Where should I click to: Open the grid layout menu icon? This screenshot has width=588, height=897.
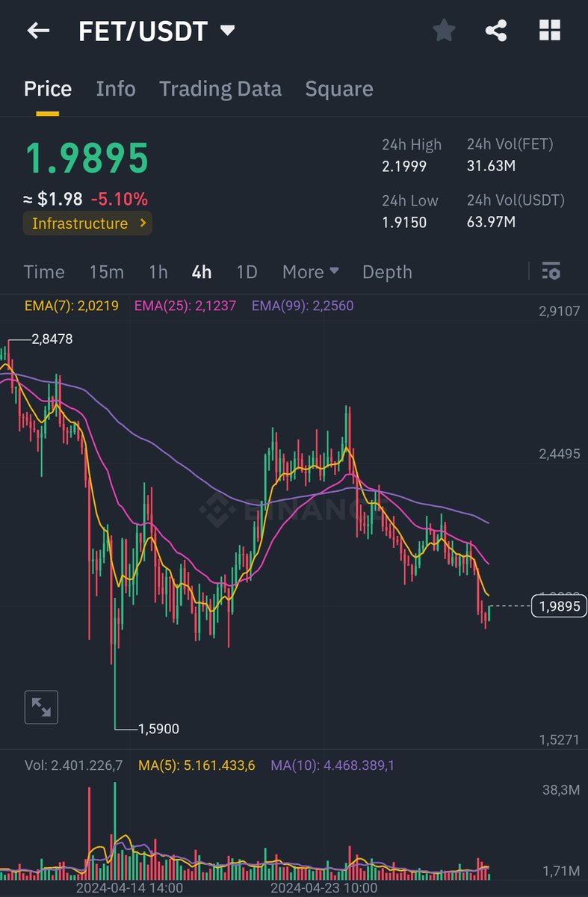tap(550, 31)
